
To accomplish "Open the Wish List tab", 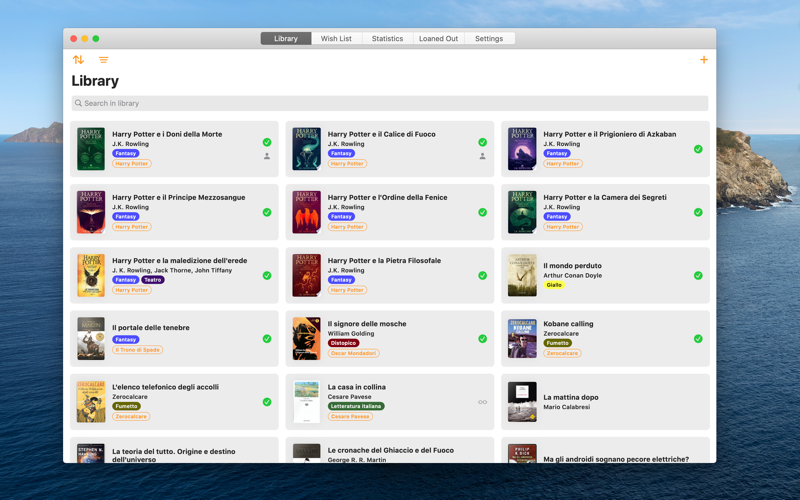I will 336,38.
